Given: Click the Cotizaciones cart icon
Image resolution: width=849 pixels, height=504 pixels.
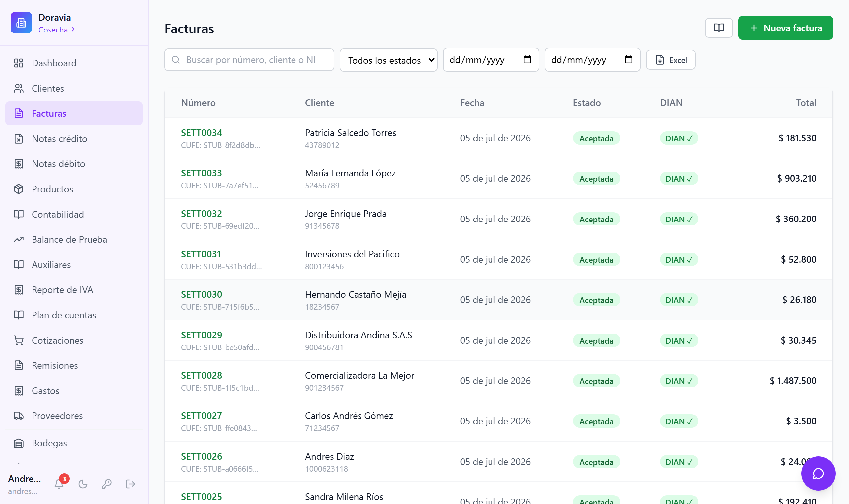Looking at the screenshot, I should point(19,340).
